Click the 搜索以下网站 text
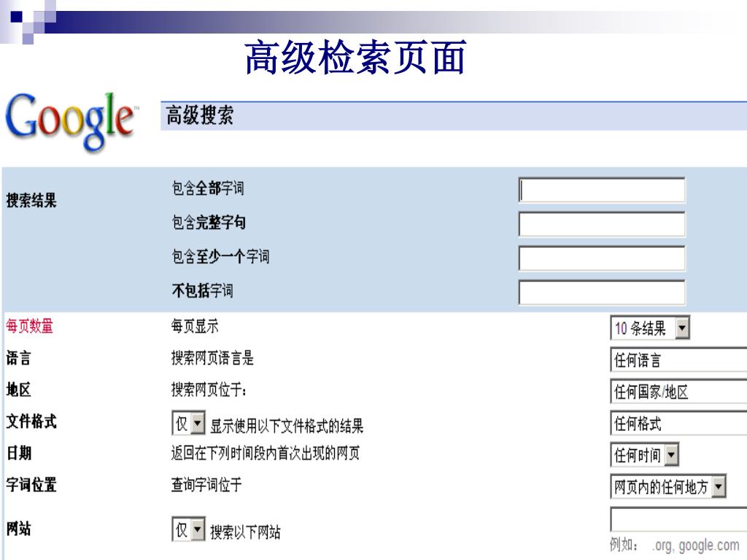Image resolution: width=747 pixels, height=560 pixels. (245, 532)
